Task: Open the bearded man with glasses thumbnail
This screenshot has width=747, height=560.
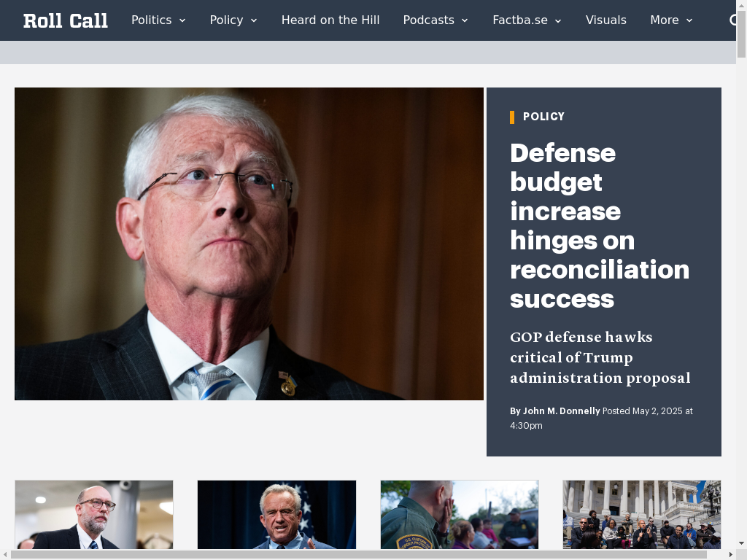Action: (x=94, y=515)
